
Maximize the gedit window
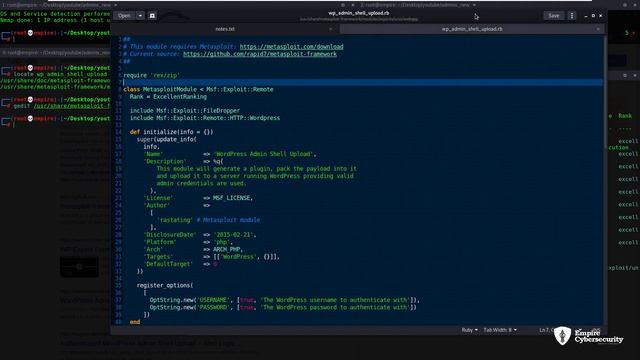(593, 16)
